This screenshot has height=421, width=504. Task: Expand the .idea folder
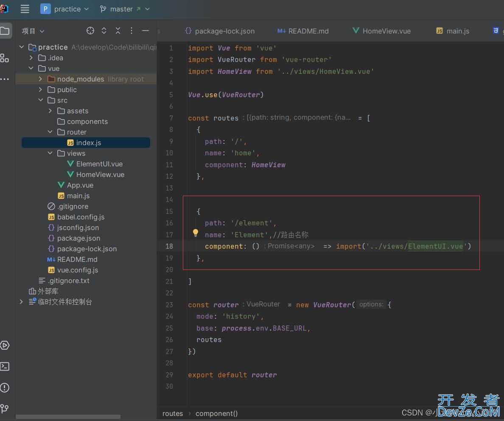[31, 58]
